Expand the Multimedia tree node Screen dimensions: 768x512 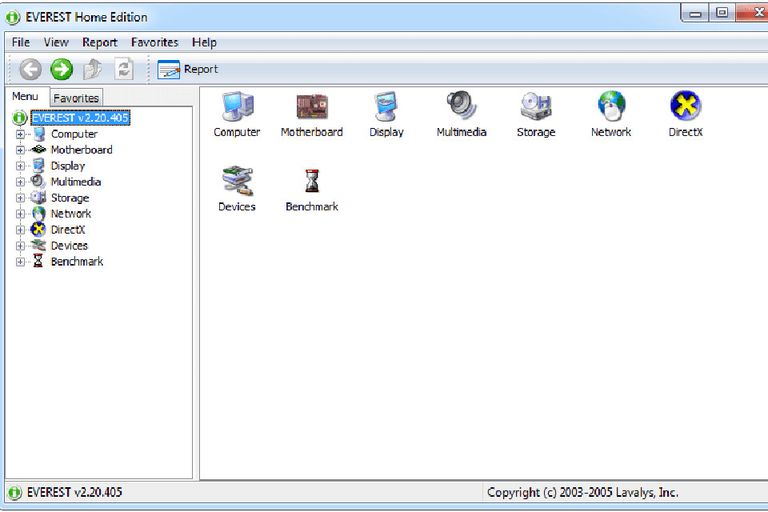point(20,182)
